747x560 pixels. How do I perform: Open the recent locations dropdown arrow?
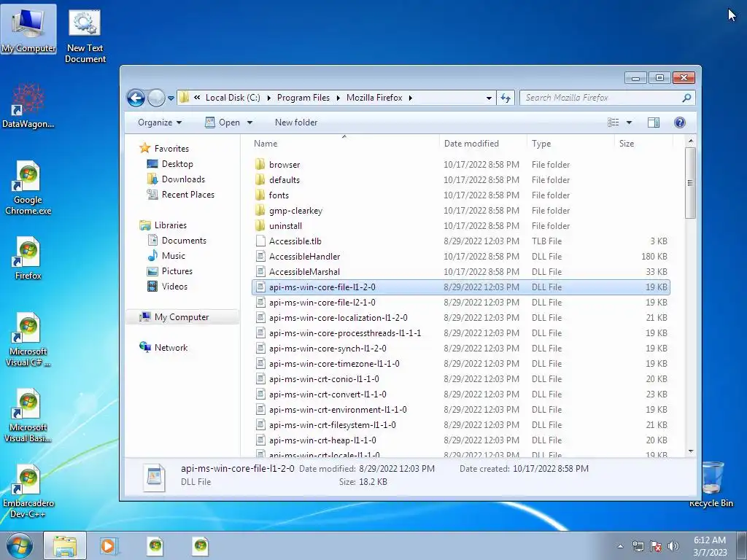(x=171, y=98)
